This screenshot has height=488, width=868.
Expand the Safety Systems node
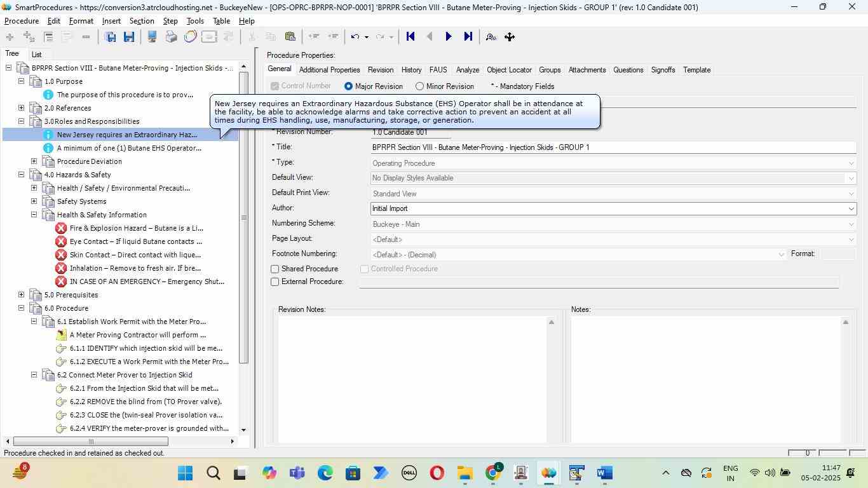[x=34, y=201]
